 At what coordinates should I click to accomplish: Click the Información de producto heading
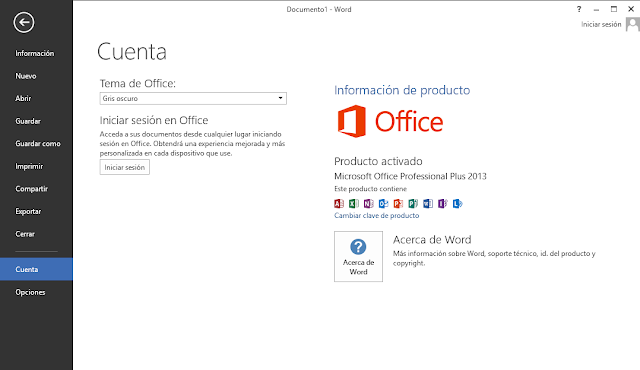click(402, 90)
